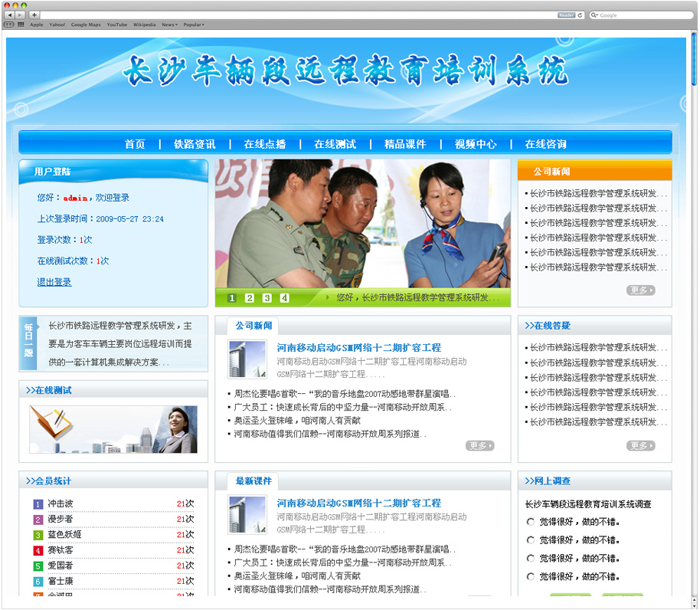Click rank badge 1 beside 冲击波
This screenshot has width=700, height=610.
point(38,504)
